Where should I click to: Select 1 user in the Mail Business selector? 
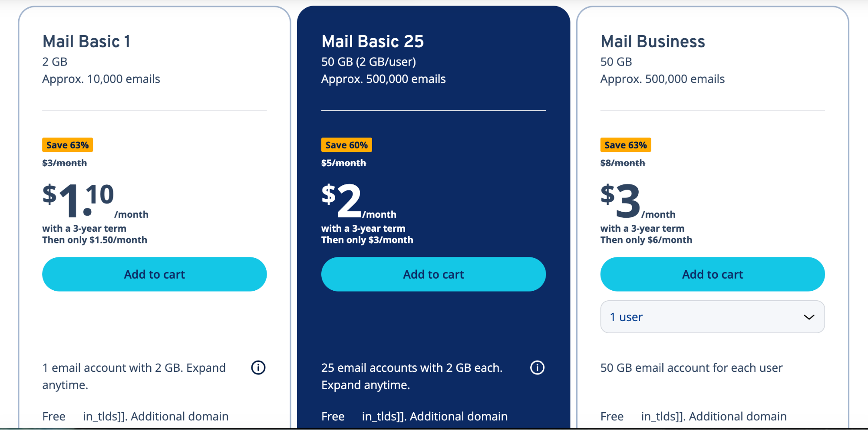[626, 317]
